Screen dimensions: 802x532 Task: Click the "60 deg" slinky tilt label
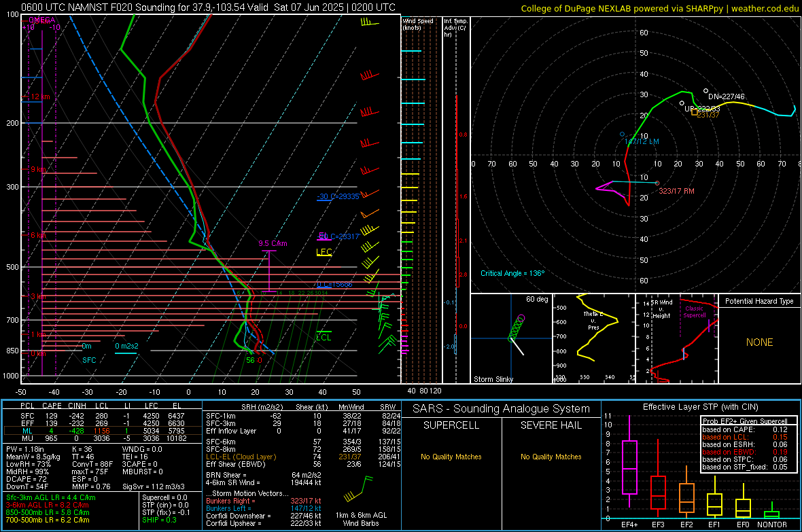point(536,299)
